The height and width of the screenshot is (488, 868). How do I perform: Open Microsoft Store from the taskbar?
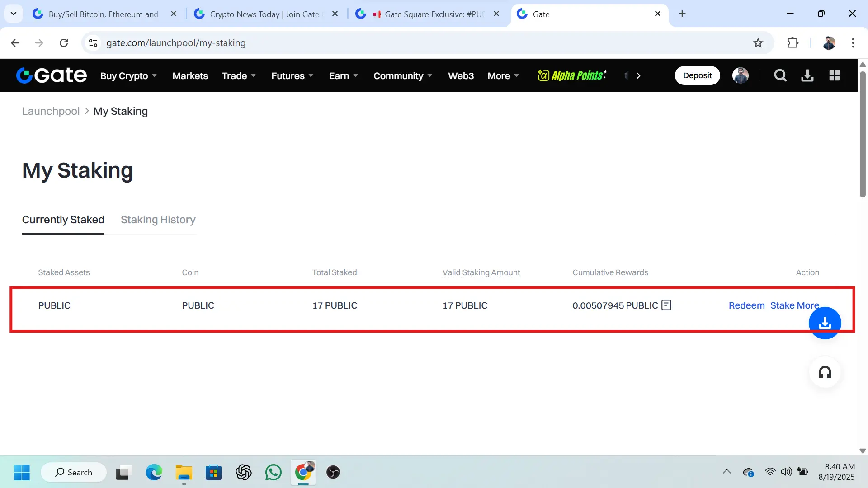pyautogui.click(x=213, y=472)
